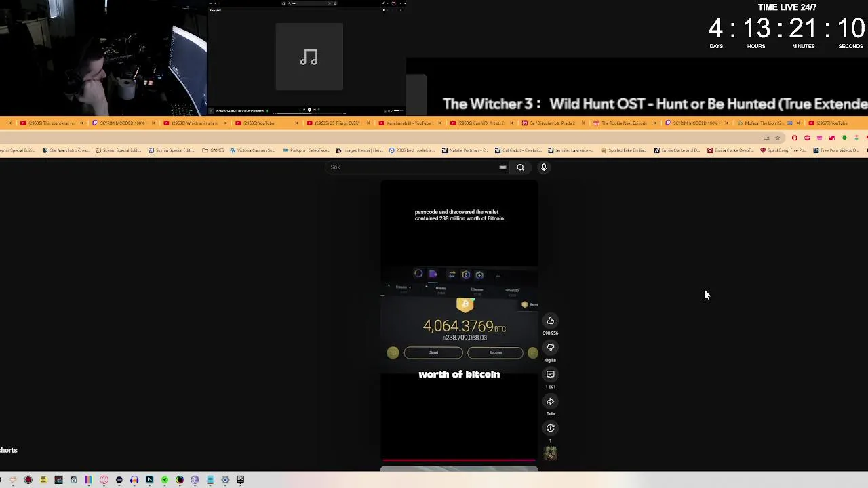Open 'Star Wars Intro Crea...' bookmark

coord(65,150)
